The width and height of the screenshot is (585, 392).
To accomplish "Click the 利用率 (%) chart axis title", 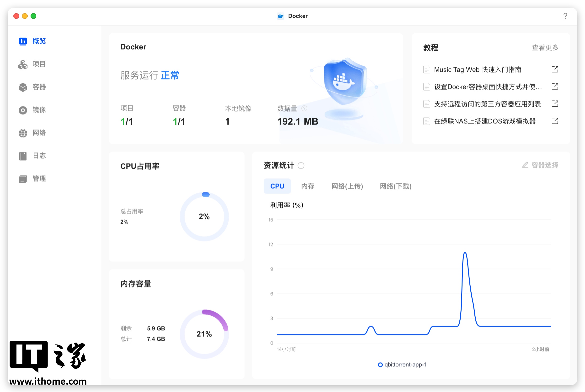I will pos(287,205).
